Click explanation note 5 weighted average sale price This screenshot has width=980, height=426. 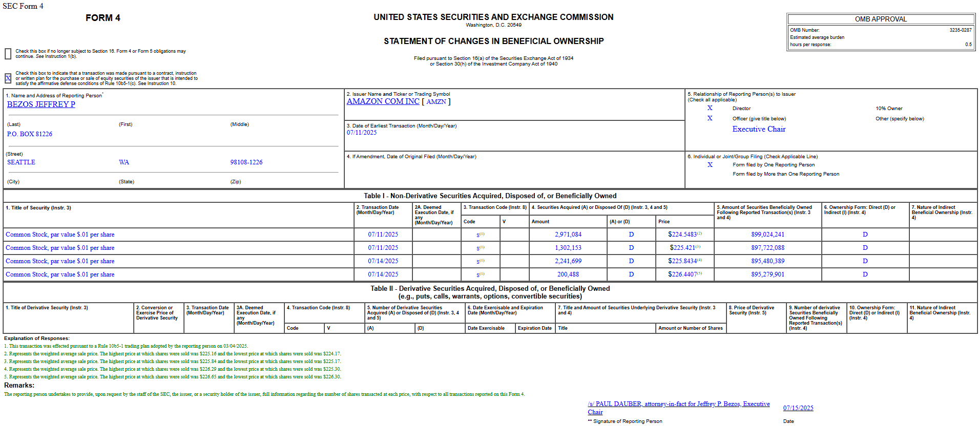(x=173, y=377)
